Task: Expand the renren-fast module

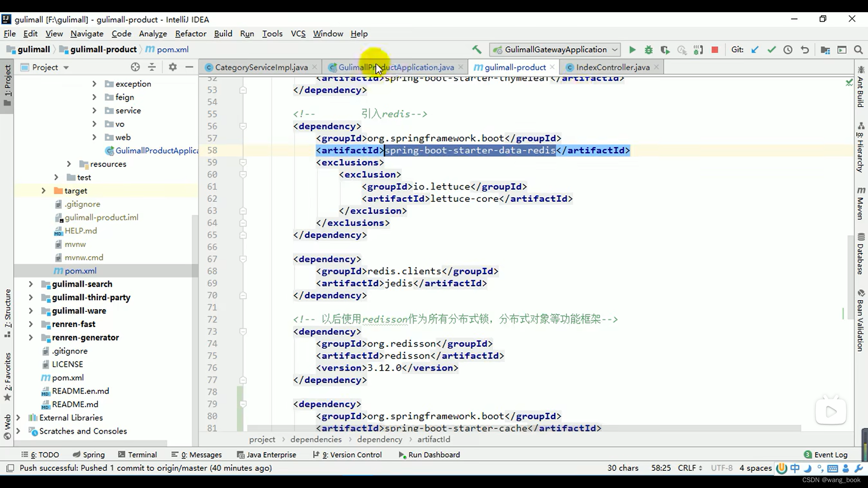Action: (31, 324)
